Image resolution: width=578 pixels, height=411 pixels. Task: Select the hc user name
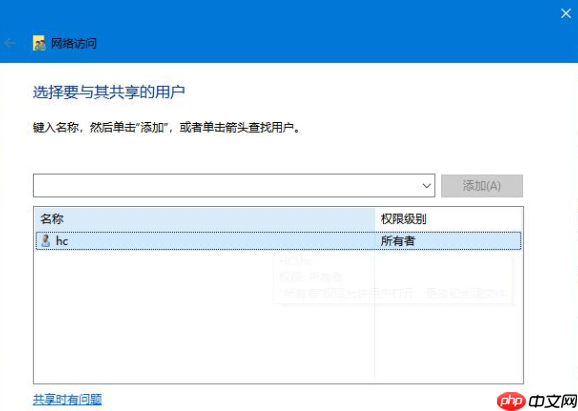[x=62, y=241]
